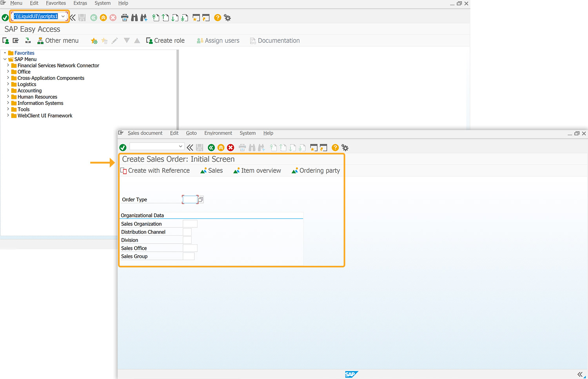Click the Item overview button

tap(257, 171)
